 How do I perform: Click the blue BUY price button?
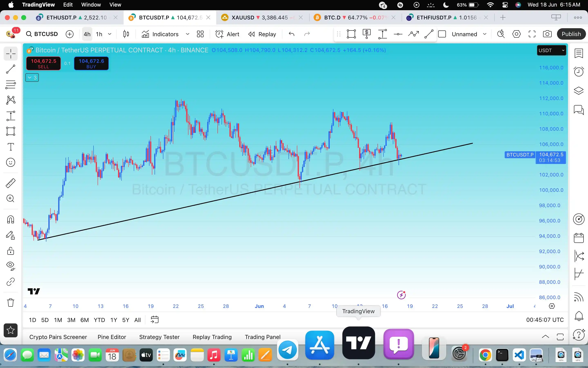pyautogui.click(x=91, y=64)
